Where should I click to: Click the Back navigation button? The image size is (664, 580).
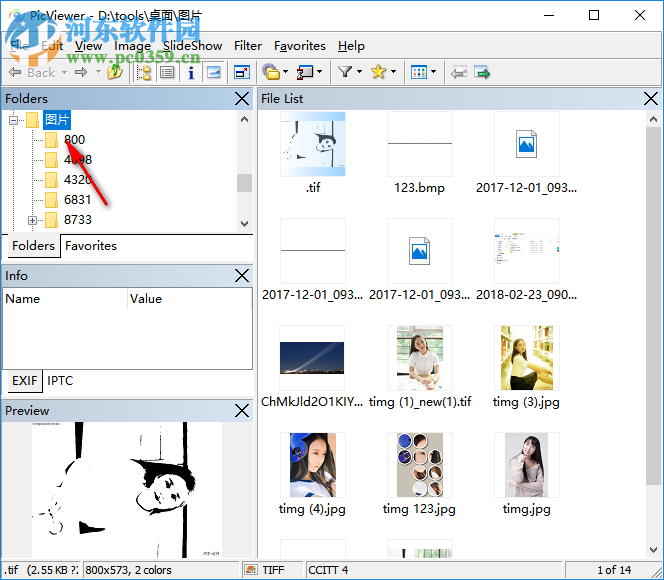tap(32, 72)
